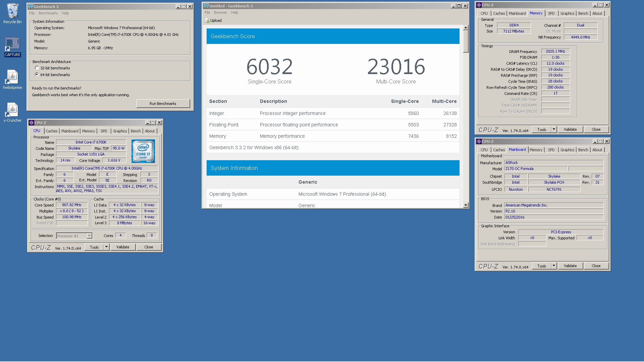Viewport: 644px width, 362px height.
Task: Switch to Caches tab in CPU-Z processor window
Action: (52, 131)
